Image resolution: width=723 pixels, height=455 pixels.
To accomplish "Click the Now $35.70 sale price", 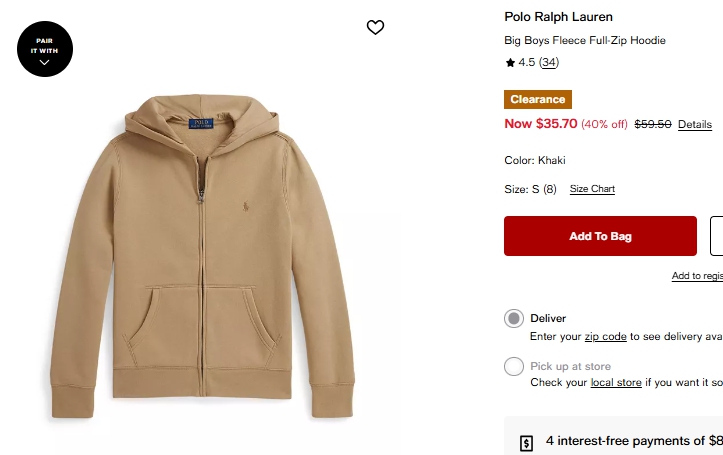I will 541,124.
